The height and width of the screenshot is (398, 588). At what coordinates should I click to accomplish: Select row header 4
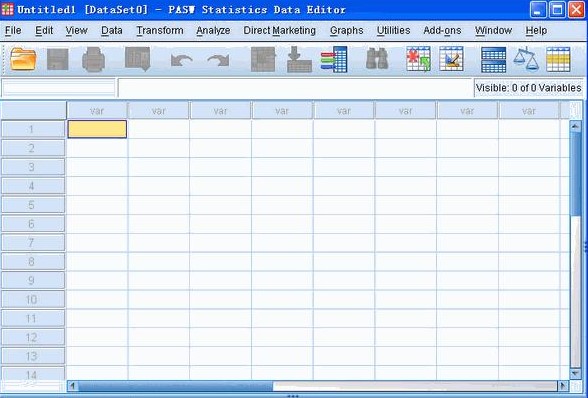coord(33,186)
